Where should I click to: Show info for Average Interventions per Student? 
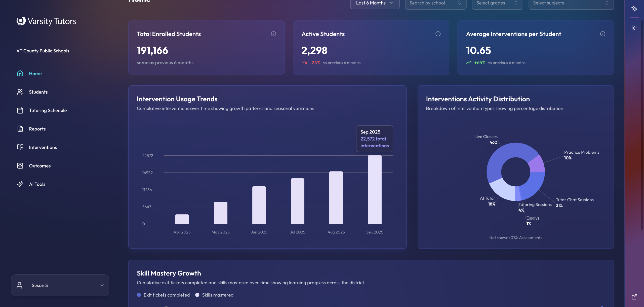tap(602, 34)
